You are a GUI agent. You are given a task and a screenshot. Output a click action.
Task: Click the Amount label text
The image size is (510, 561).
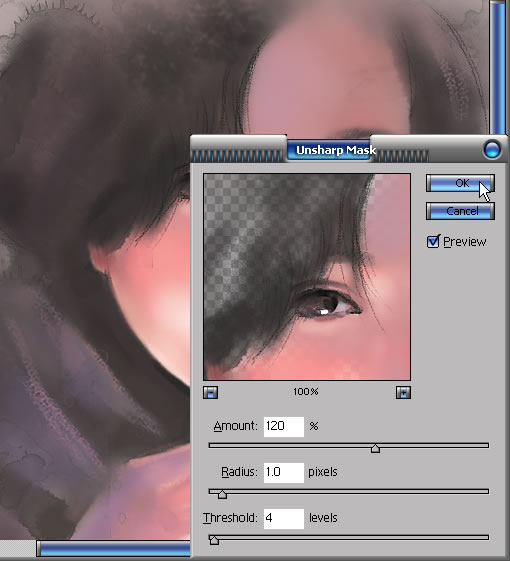coord(235,426)
